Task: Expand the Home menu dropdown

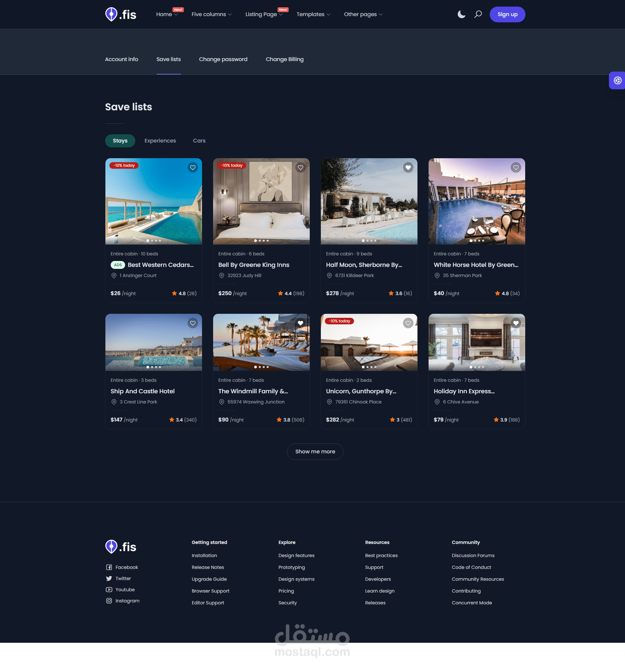Action: coord(167,14)
